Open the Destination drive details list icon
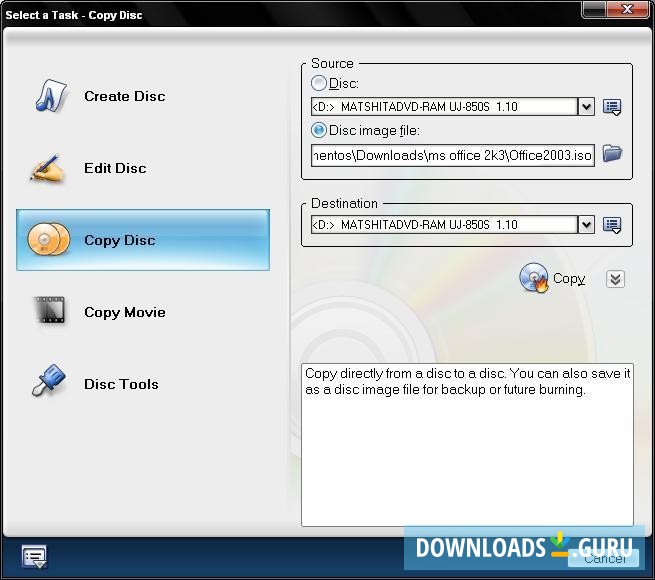Image resolution: width=655 pixels, height=580 pixels. click(x=612, y=225)
